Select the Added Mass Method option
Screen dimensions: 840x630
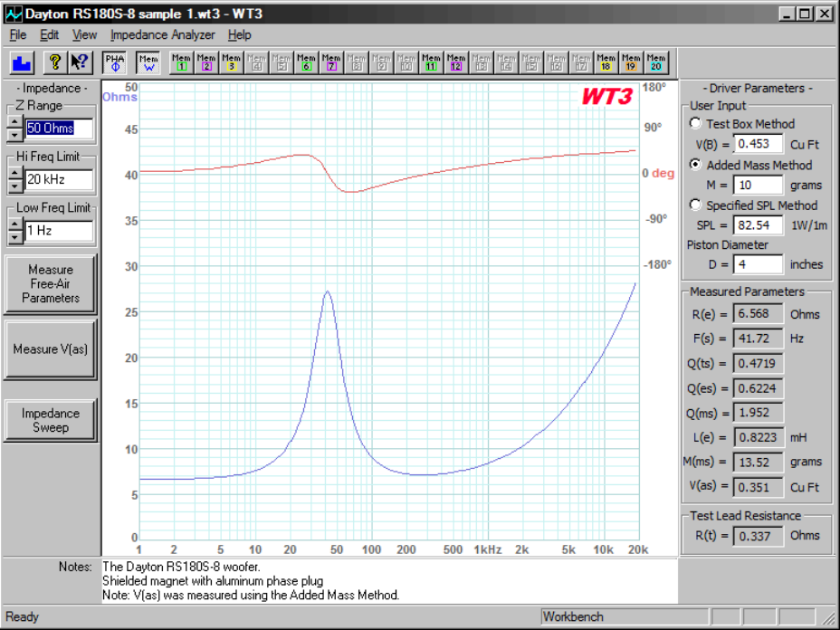click(x=695, y=165)
